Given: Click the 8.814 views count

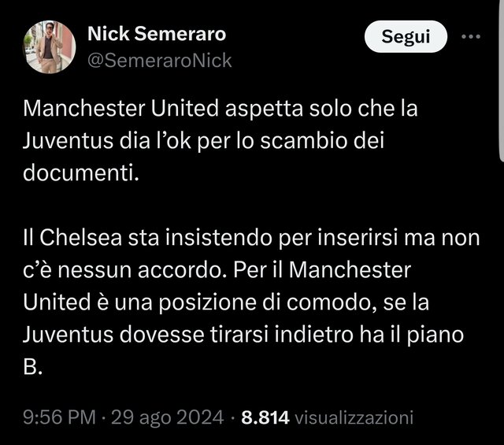Looking at the screenshot, I should pos(265,417).
